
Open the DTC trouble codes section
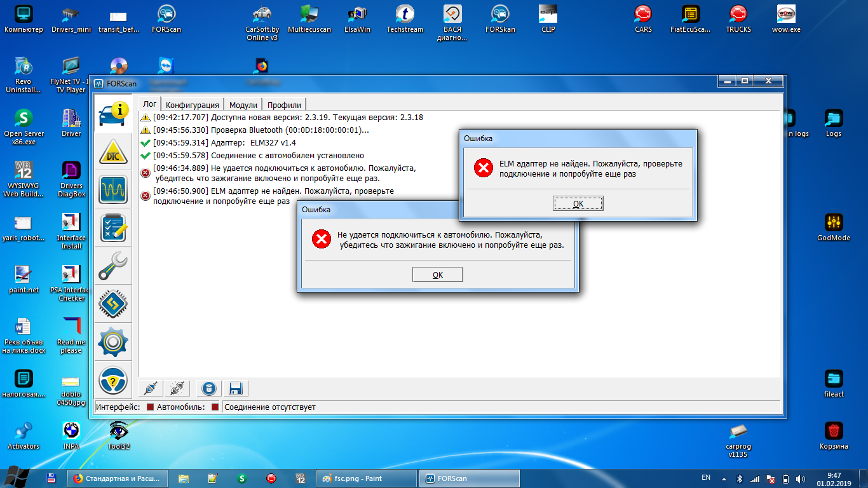pyautogui.click(x=113, y=154)
